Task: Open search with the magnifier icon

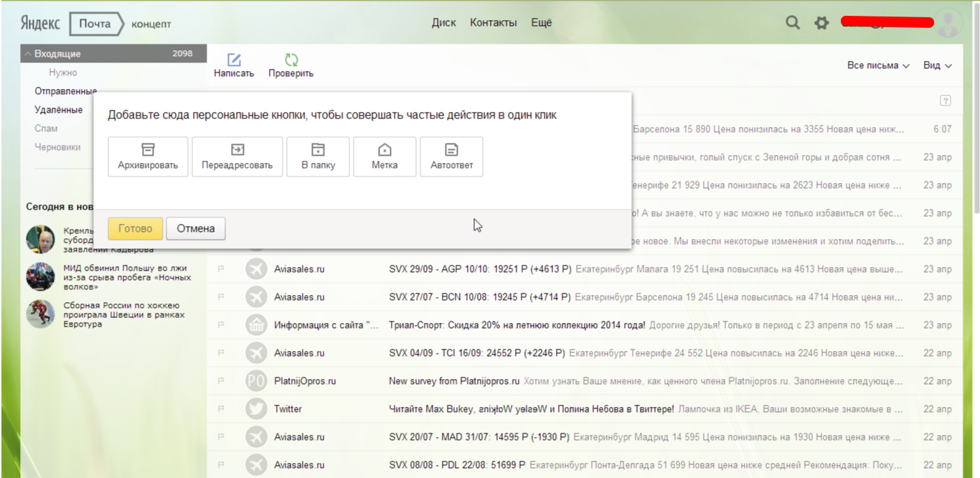Action: click(x=793, y=23)
